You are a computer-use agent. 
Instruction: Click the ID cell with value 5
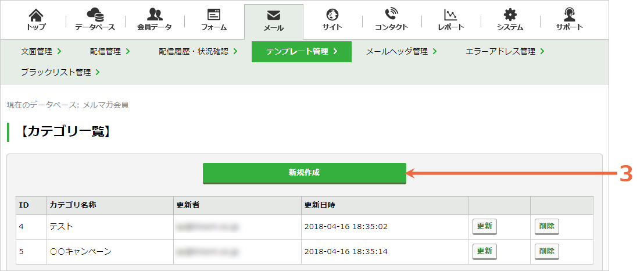[x=31, y=251]
